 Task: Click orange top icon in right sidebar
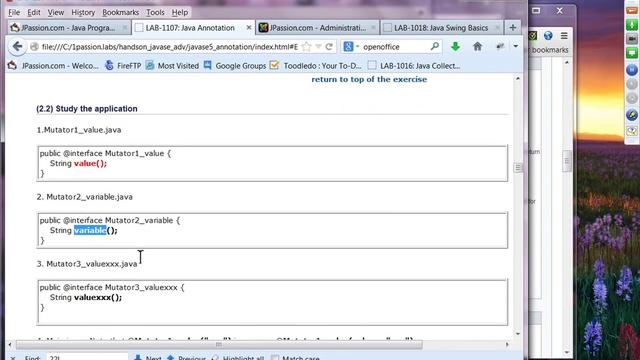point(631,11)
